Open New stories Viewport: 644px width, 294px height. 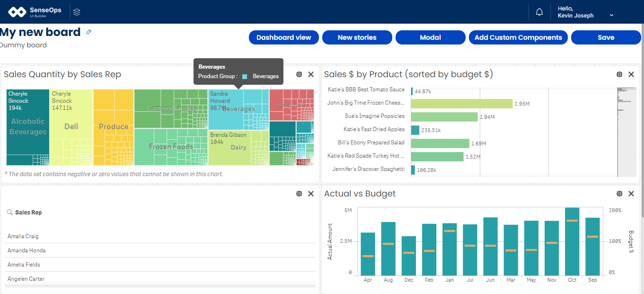tap(357, 37)
